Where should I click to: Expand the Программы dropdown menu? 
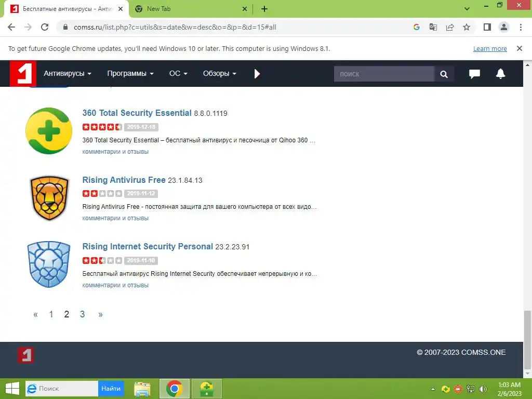(x=130, y=74)
